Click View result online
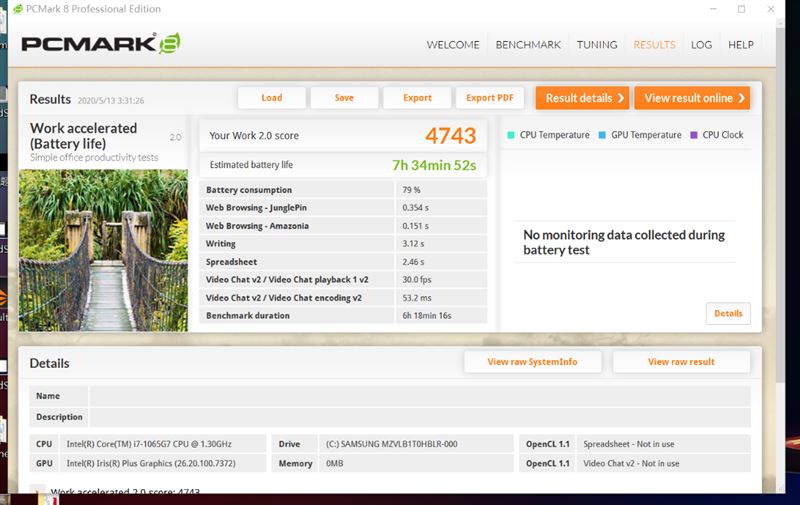The width and height of the screenshot is (800, 505). (692, 98)
